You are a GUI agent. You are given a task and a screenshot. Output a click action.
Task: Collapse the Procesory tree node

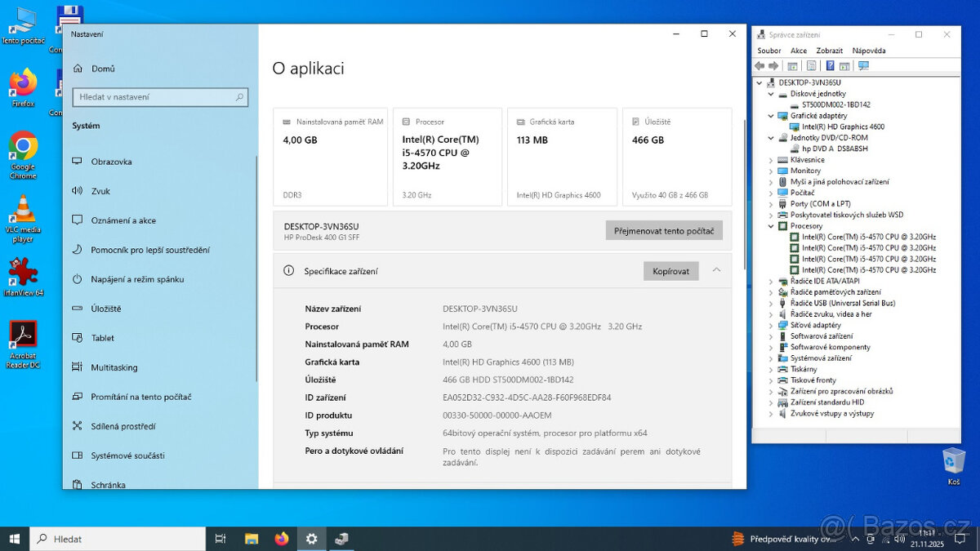click(769, 225)
